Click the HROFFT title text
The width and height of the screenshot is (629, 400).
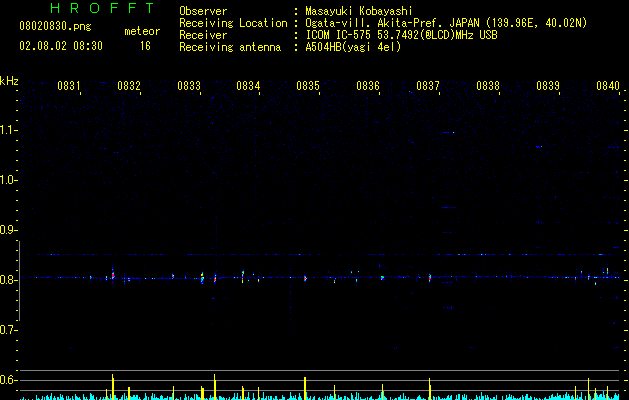coord(103,8)
